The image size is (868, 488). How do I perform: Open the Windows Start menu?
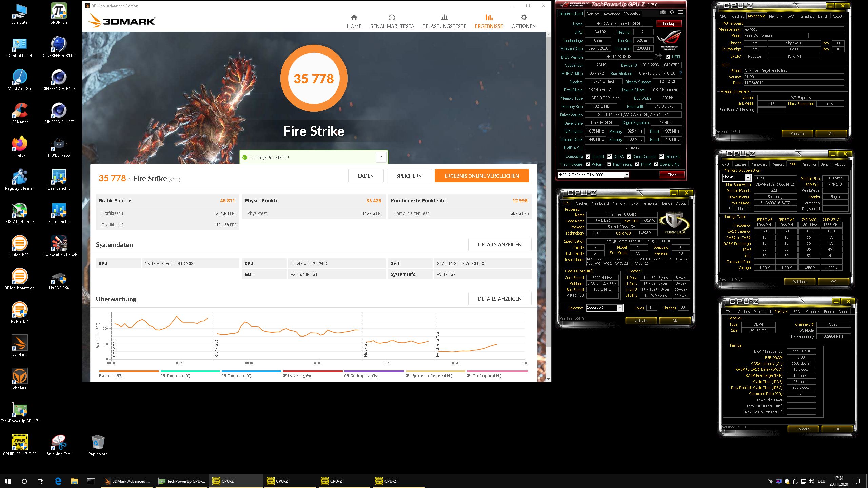click(8, 481)
